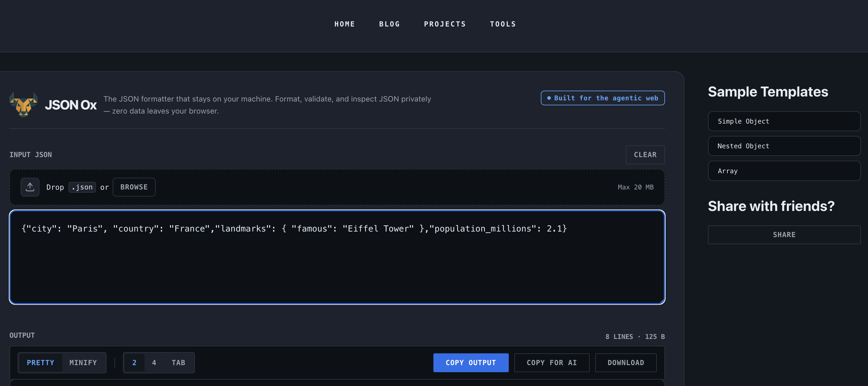Open the PROJECTS page
Screen dimensions: 868x386
[445, 24]
